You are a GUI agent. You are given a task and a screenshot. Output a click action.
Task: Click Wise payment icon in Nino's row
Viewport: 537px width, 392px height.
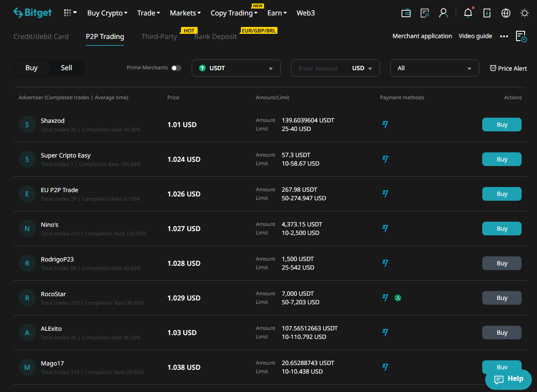pos(385,229)
